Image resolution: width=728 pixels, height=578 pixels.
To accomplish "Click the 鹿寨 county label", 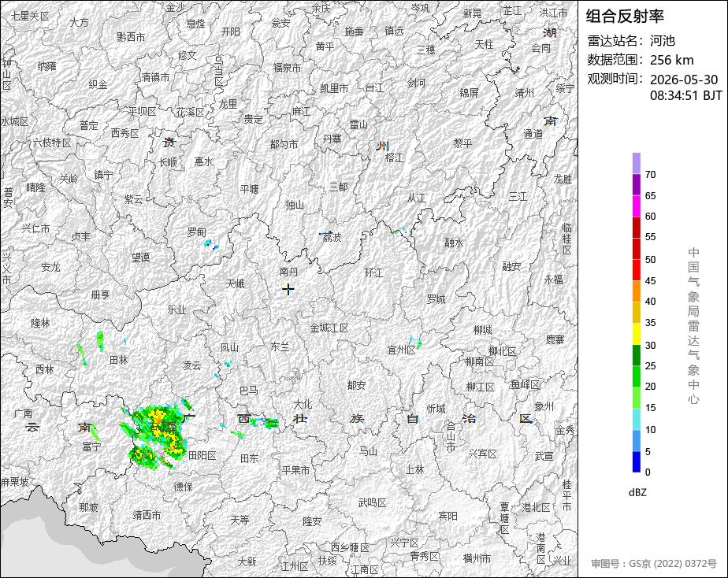I will pos(555,339).
